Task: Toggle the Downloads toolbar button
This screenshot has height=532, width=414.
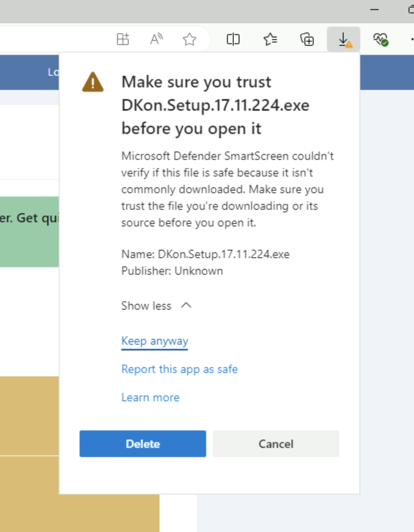Action: pyautogui.click(x=344, y=40)
